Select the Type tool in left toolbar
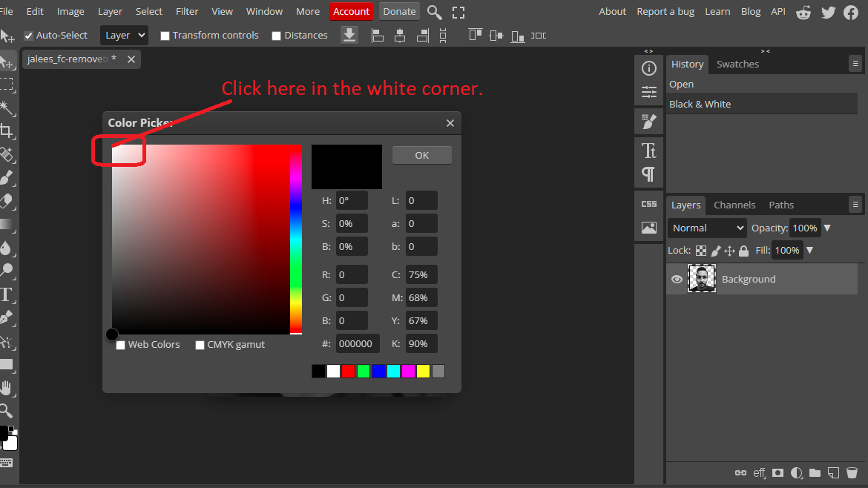Screen dimensions: 868x488 [x=6, y=294]
